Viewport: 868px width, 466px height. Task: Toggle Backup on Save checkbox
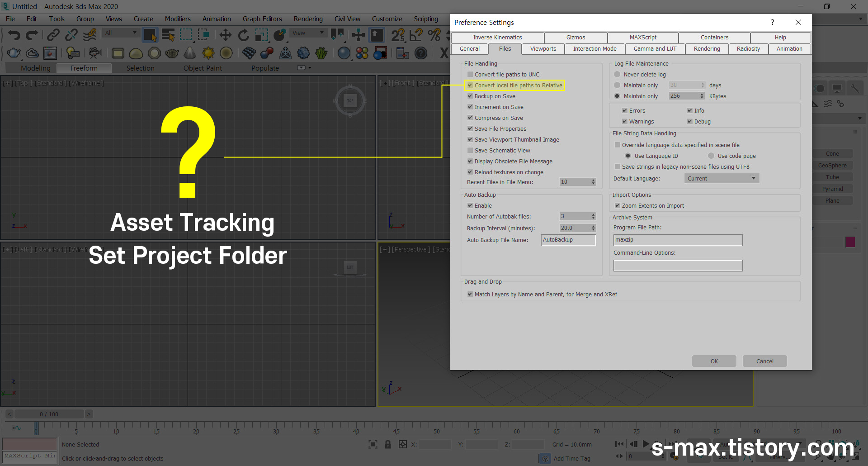tap(470, 96)
